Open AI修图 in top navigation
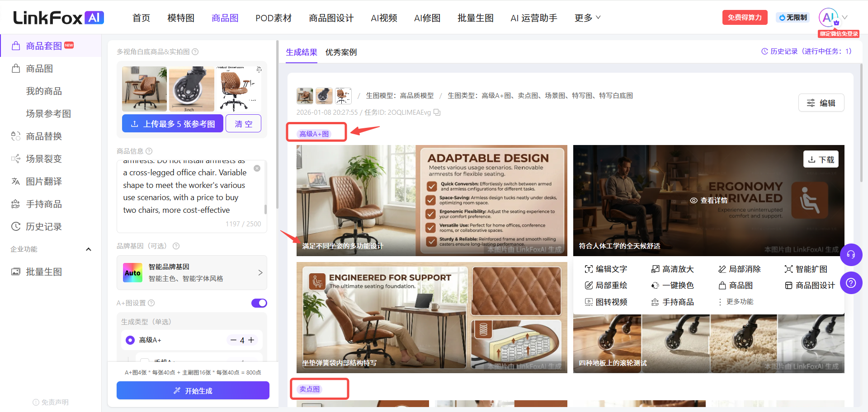 (x=427, y=18)
